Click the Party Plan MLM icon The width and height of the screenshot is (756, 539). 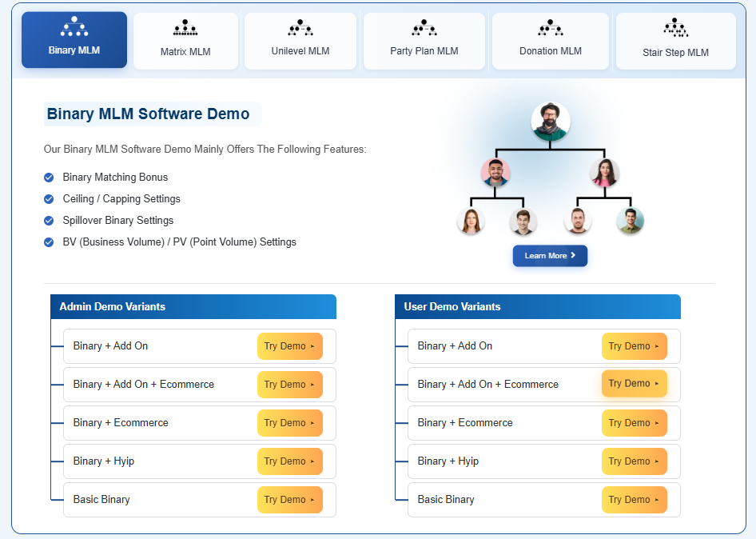424,29
